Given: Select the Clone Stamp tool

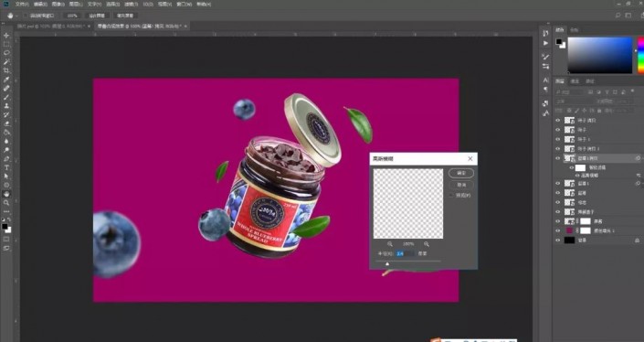Looking at the screenshot, I should pyautogui.click(x=6, y=106).
